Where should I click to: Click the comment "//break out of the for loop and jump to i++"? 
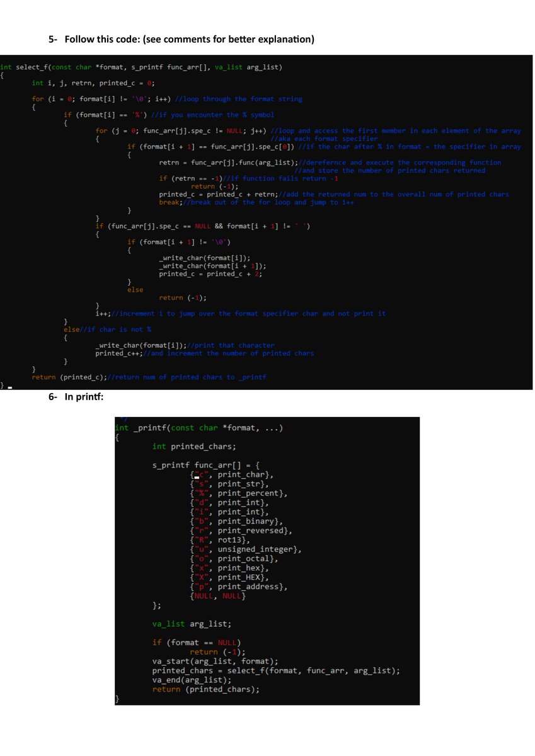pos(268,202)
